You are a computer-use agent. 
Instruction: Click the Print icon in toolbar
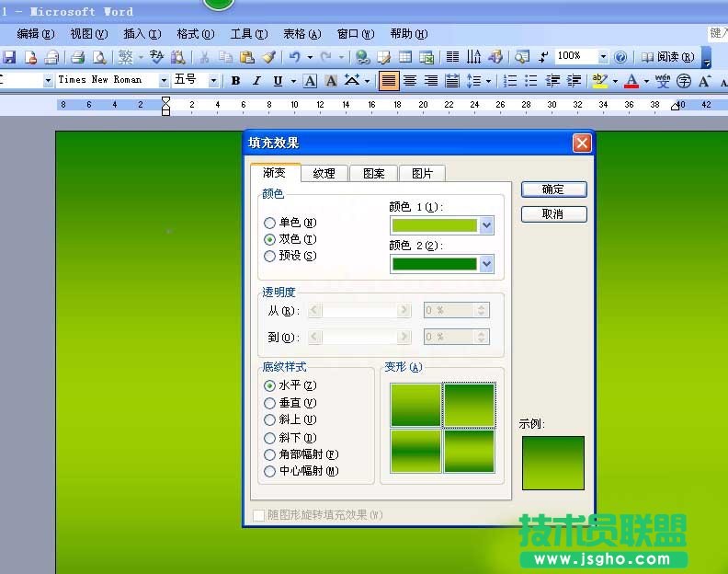[77, 57]
